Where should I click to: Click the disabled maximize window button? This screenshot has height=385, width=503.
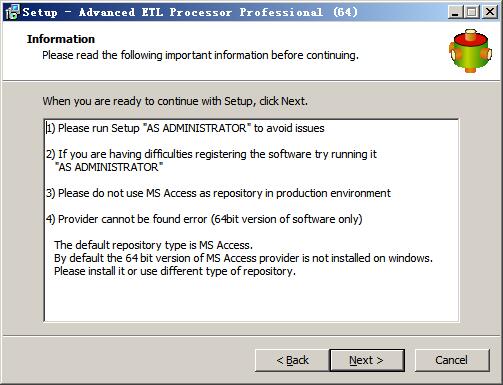[x=472, y=12]
